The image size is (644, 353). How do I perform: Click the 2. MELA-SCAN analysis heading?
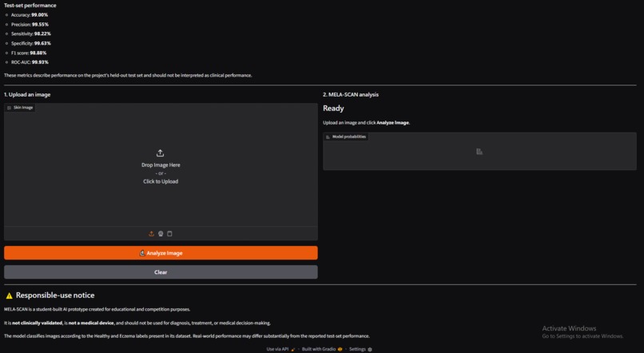pyautogui.click(x=351, y=94)
